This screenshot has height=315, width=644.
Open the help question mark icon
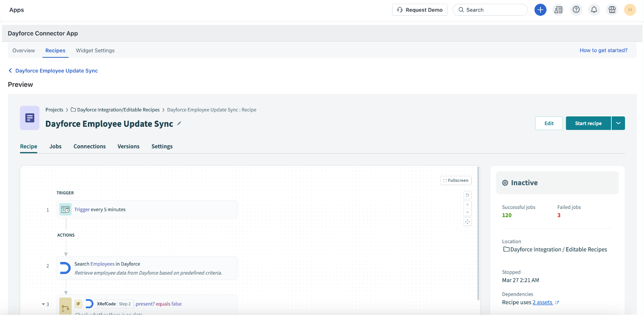pos(576,10)
